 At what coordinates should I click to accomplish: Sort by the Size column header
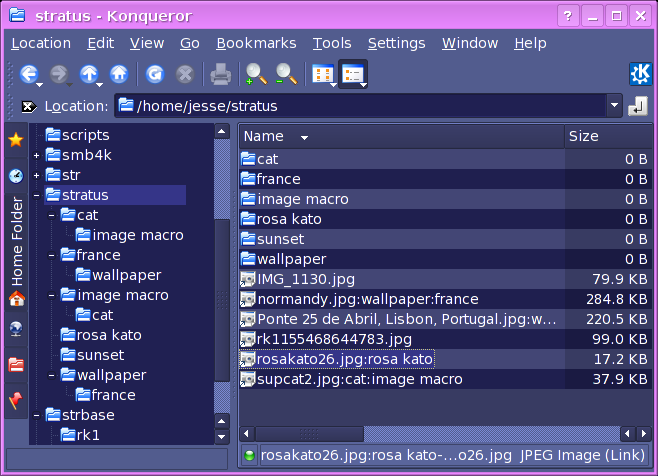tap(608, 136)
